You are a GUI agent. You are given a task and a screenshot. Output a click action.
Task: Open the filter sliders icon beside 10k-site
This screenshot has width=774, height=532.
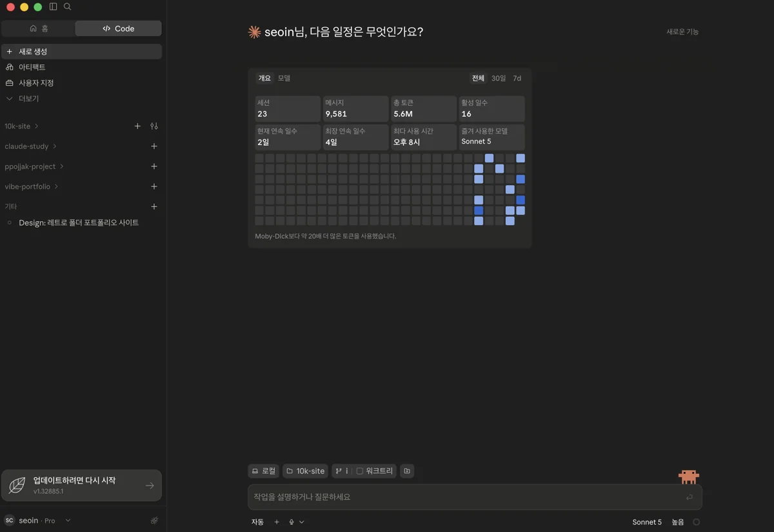click(x=154, y=126)
